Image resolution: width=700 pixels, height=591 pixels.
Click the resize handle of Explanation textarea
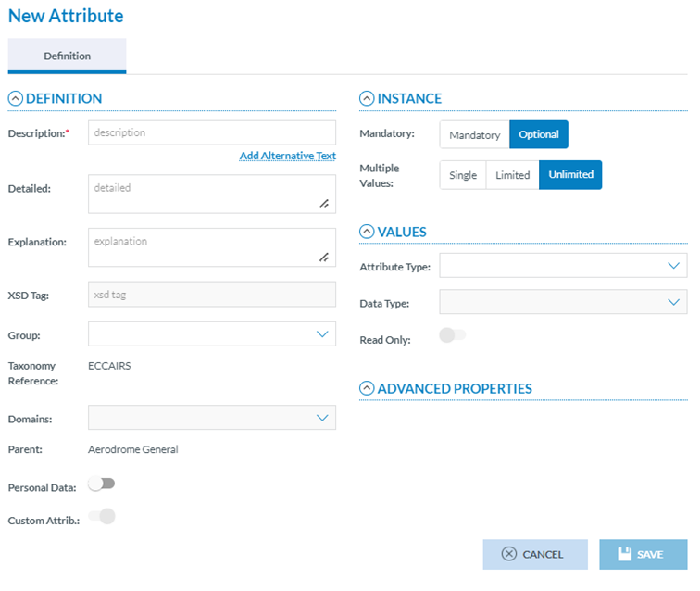tap(324, 257)
